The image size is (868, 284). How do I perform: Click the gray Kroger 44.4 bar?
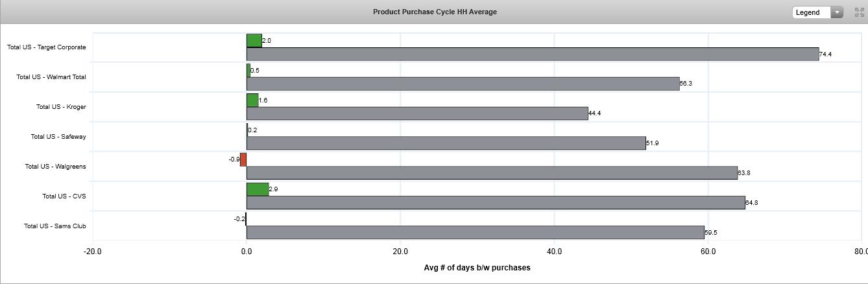(x=417, y=113)
